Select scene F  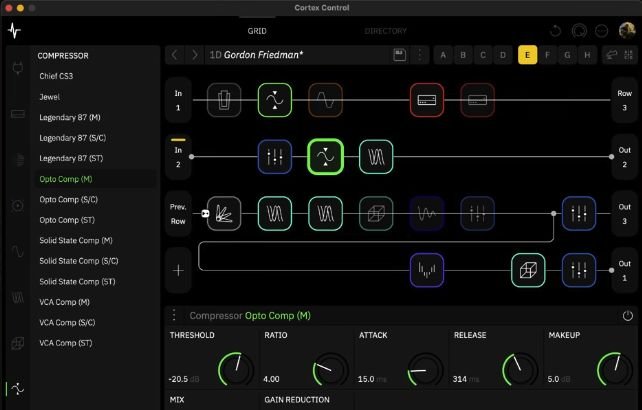[x=547, y=55]
